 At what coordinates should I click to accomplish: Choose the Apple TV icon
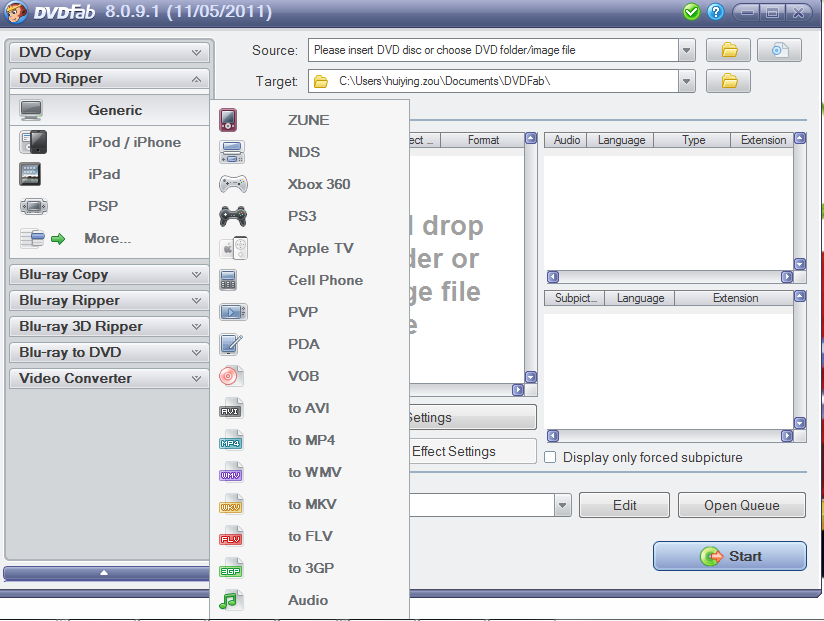(232, 248)
